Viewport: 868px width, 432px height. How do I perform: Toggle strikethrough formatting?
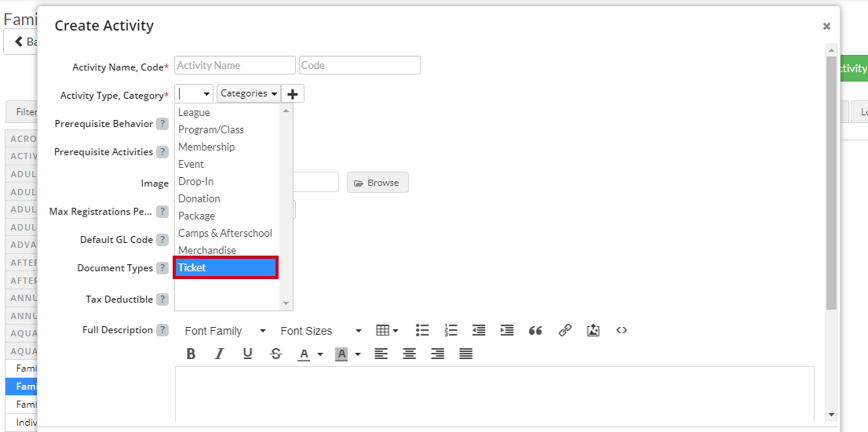pos(276,354)
